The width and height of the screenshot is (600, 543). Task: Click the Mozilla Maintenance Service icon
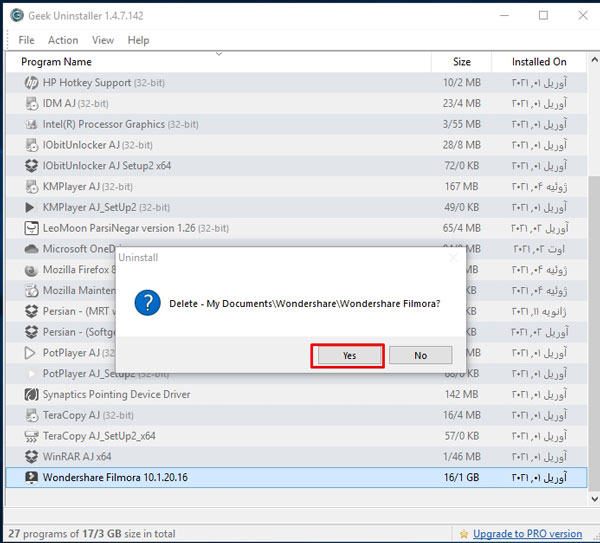click(x=31, y=291)
